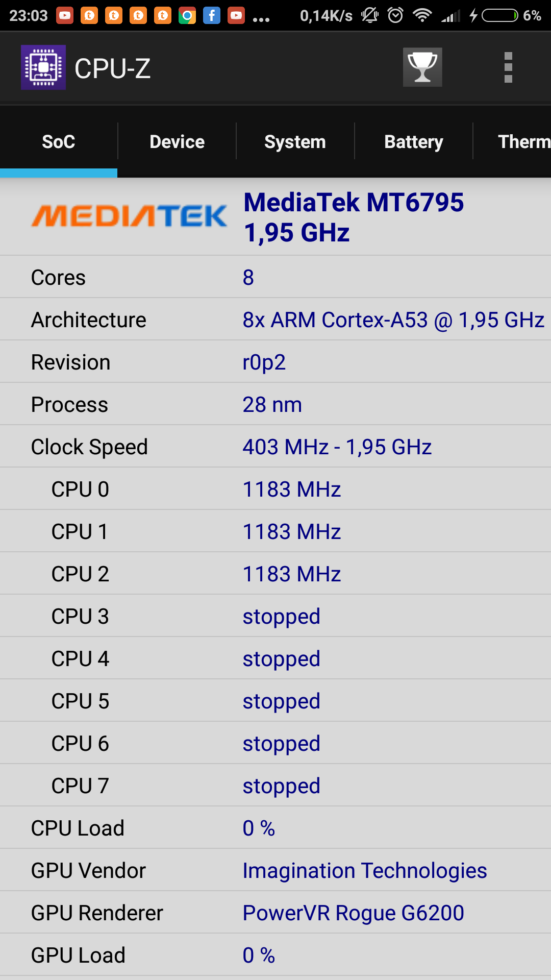Tap the CPU 0 frequency row

coord(275,489)
